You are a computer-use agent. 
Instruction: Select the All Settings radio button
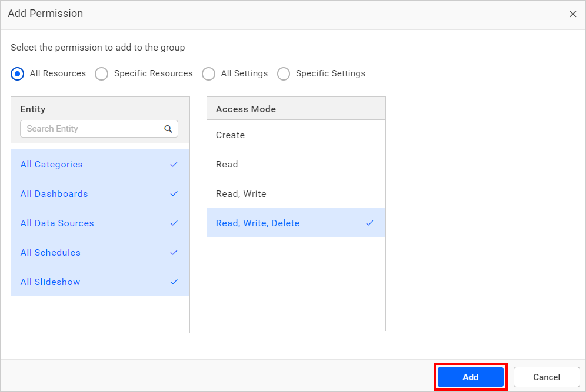[209, 73]
